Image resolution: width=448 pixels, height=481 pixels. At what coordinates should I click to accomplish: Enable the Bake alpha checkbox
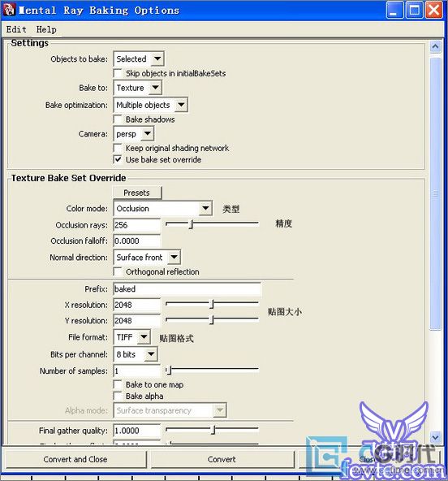click(x=118, y=396)
